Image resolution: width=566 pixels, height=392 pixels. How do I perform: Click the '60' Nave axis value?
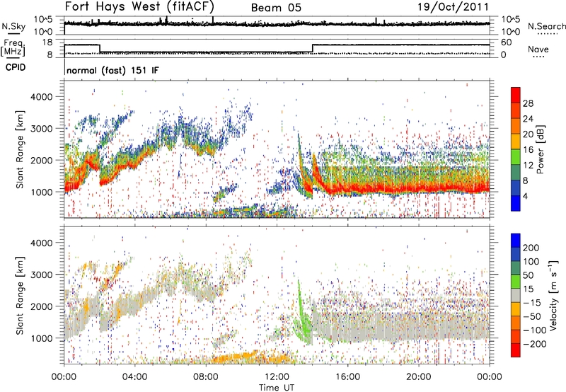507,42
